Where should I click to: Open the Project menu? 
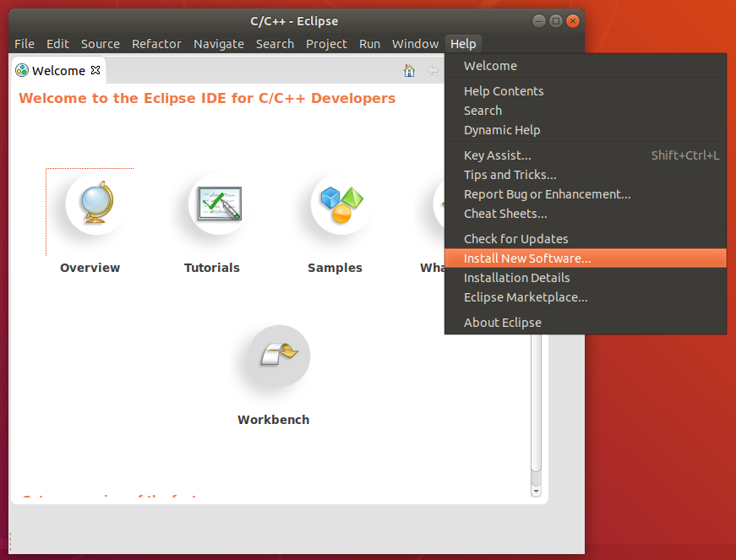[326, 44]
